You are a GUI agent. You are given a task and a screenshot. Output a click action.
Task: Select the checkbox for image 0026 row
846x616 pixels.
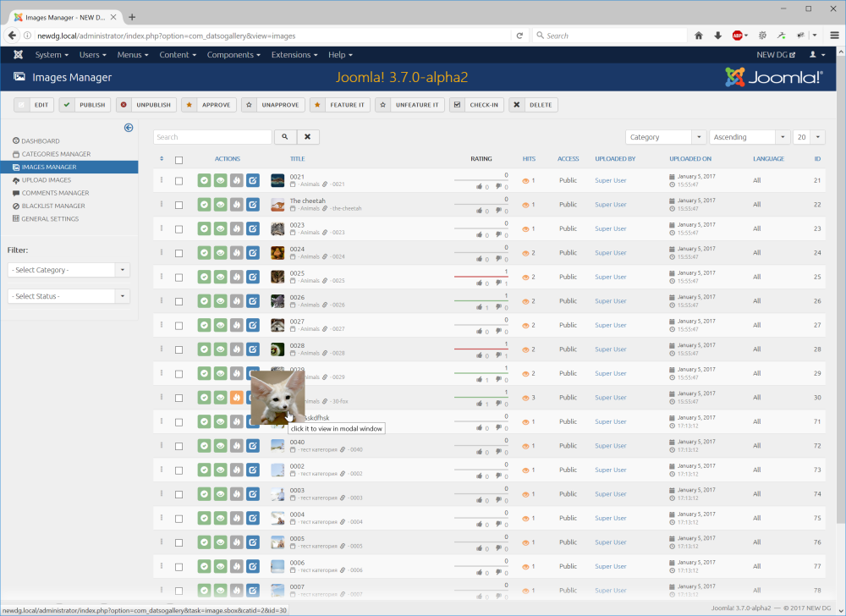click(179, 301)
